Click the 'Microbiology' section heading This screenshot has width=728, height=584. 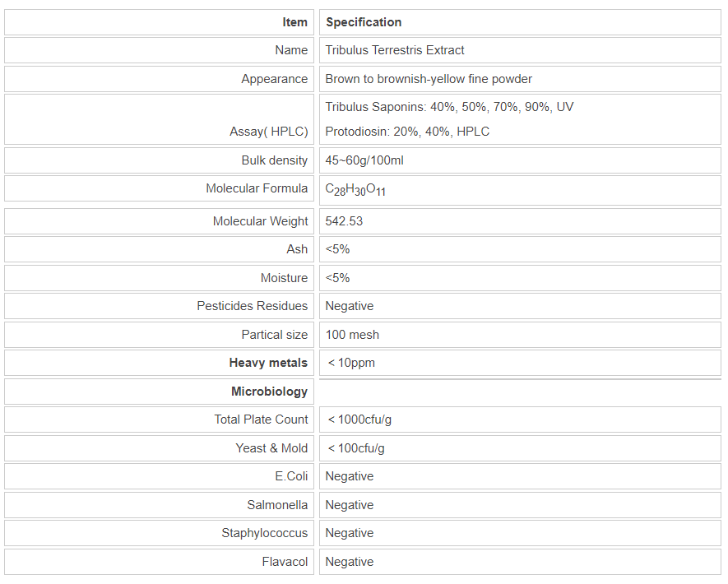[269, 392]
